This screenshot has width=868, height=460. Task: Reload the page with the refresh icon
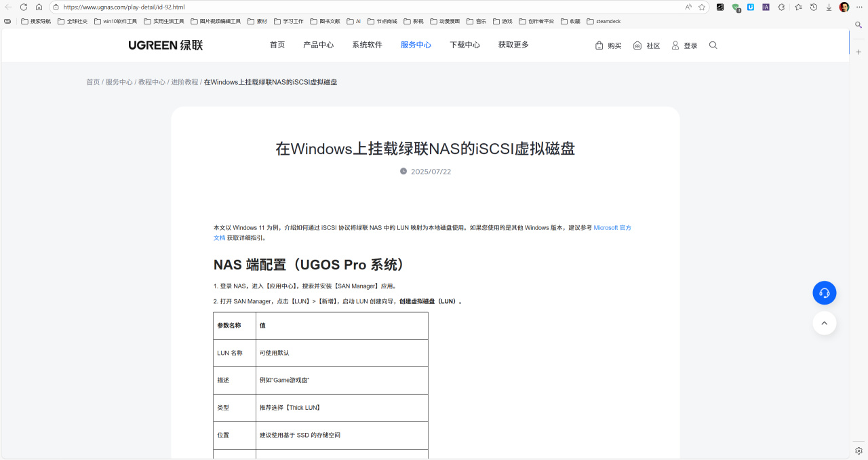tap(24, 7)
